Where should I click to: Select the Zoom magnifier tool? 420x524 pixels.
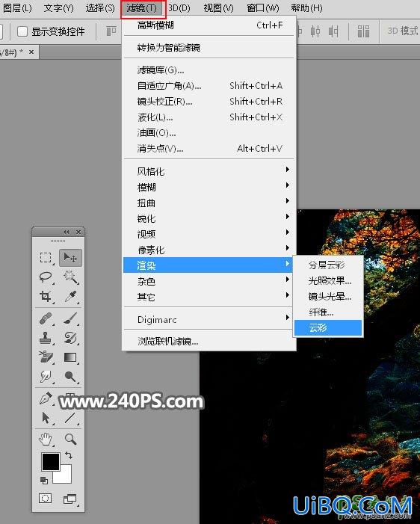70,439
